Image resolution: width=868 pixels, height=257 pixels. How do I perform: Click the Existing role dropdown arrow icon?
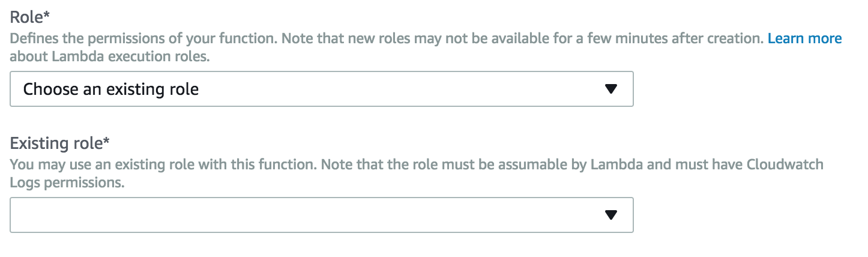pyautogui.click(x=610, y=215)
